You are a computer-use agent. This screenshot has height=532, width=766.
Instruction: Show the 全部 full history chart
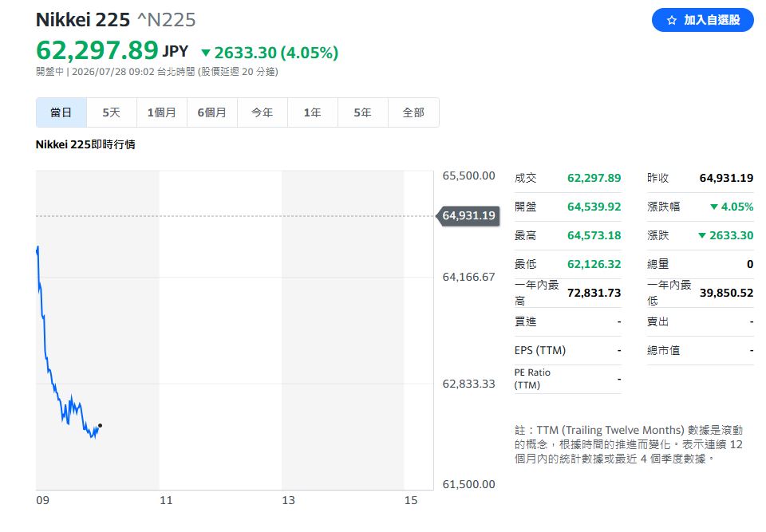(413, 112)
